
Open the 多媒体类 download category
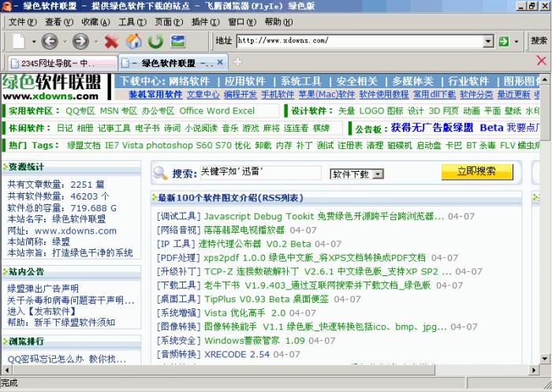413,81
